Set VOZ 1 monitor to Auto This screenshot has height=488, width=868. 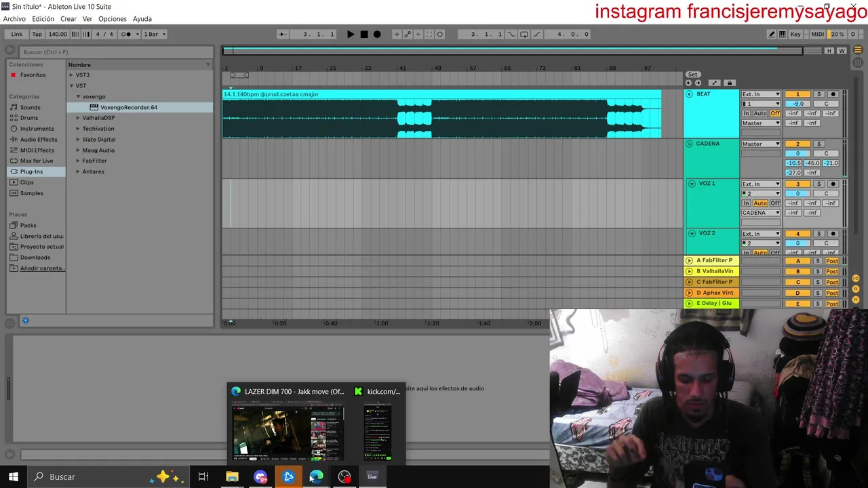(760, 203)
